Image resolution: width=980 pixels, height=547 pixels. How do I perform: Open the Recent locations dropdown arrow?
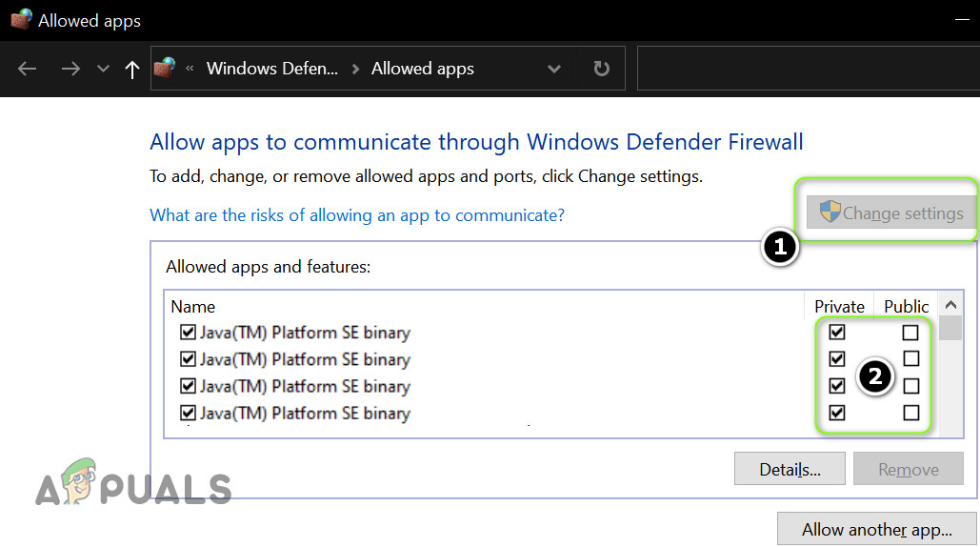click(x=103, y=69)
